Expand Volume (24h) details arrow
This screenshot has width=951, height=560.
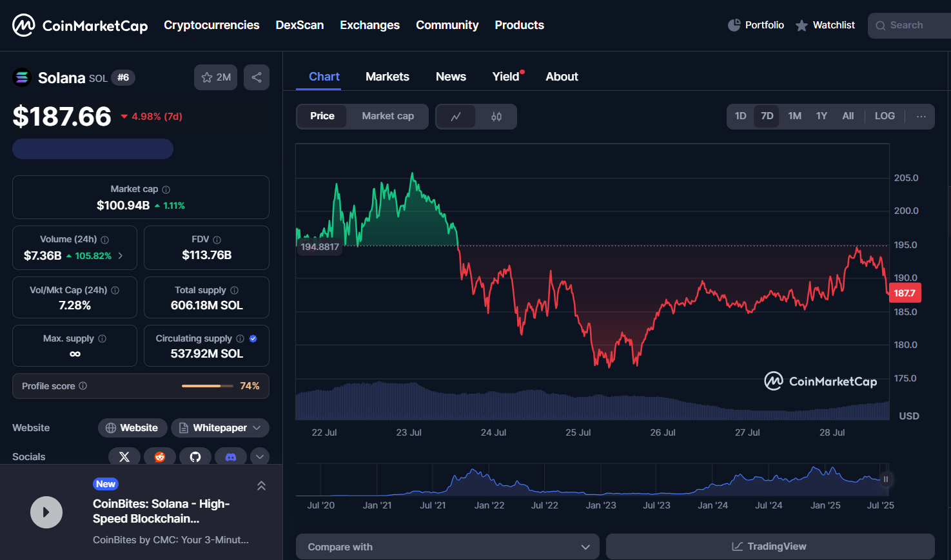coord(121,256)
